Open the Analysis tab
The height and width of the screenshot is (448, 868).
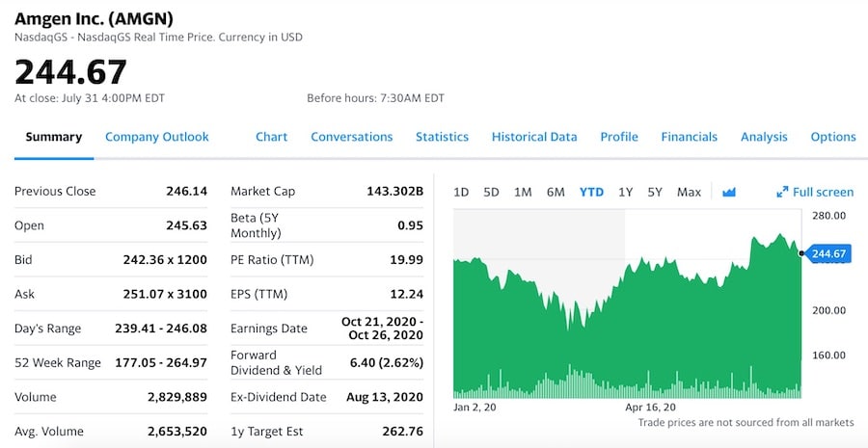point(764,137)
